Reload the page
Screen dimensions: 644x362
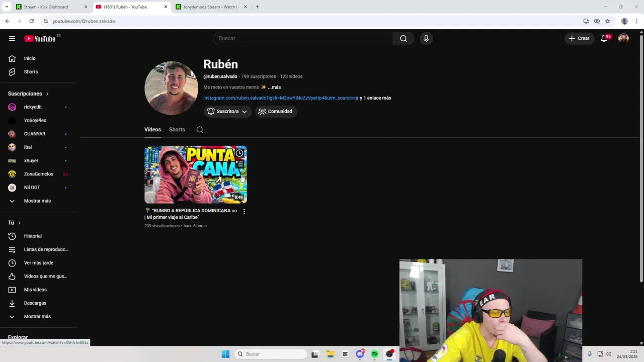[31, 21]
